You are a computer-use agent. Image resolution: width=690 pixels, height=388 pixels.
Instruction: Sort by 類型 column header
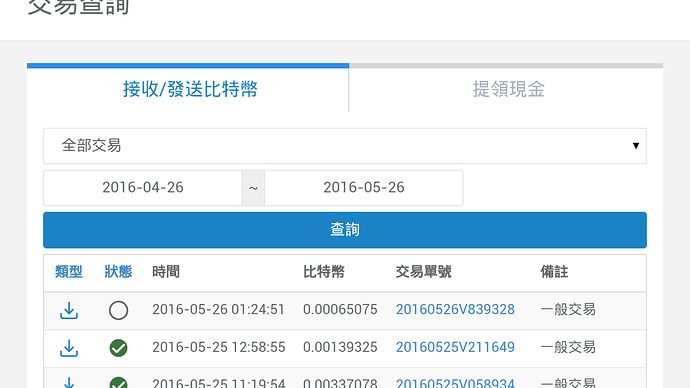[69, 272]
